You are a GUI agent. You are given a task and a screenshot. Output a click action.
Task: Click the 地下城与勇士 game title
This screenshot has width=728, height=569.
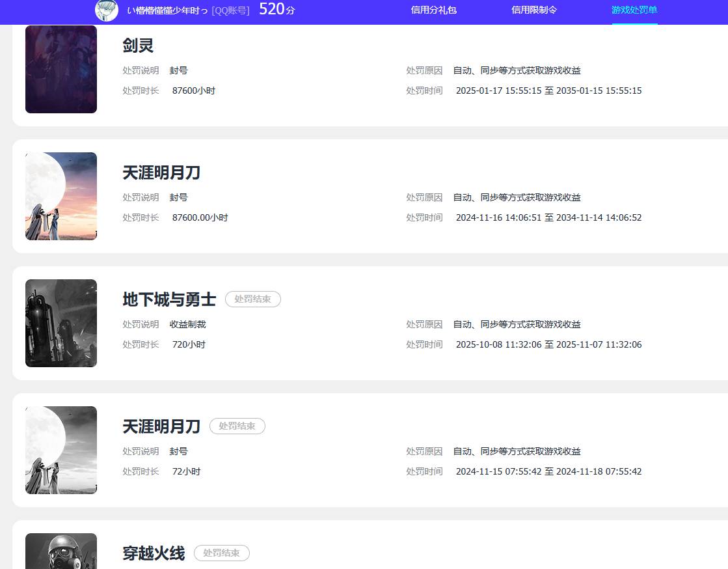pyautogui.click(x=169, y=299)
